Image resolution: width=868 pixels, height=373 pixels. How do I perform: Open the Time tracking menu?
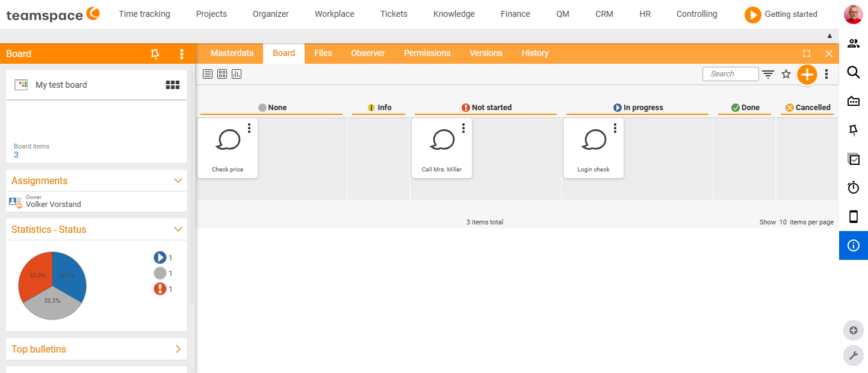(x=144, y=14)
